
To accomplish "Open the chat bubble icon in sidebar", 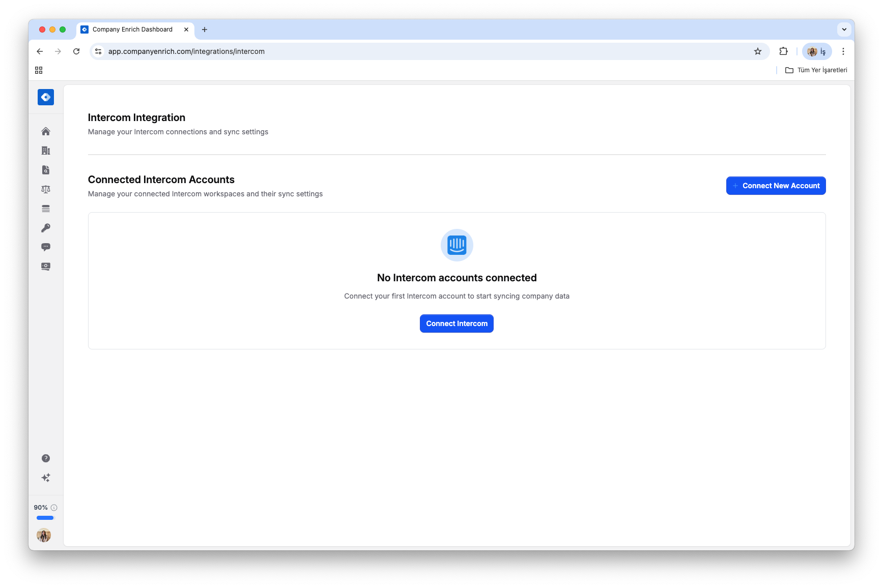I will pos(46,247).
